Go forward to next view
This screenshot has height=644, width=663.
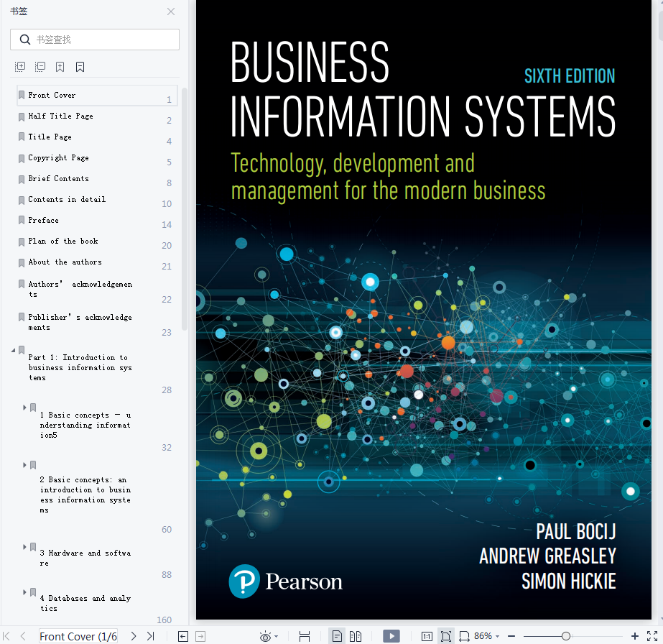(200, 636)
